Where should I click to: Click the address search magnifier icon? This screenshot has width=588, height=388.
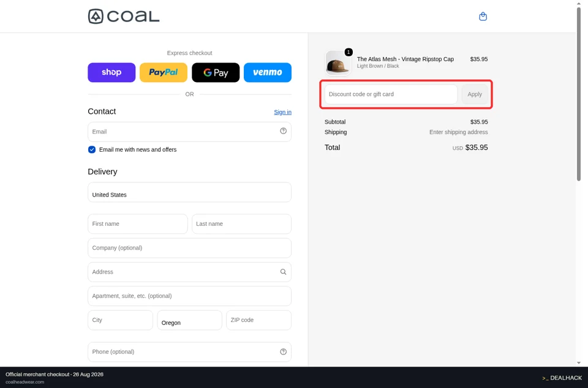(x=283, y=272)
